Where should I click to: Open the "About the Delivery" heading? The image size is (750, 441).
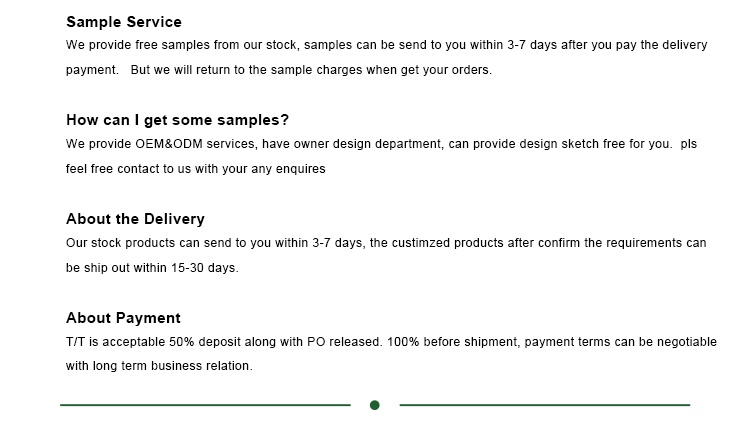tap(135, 219)
